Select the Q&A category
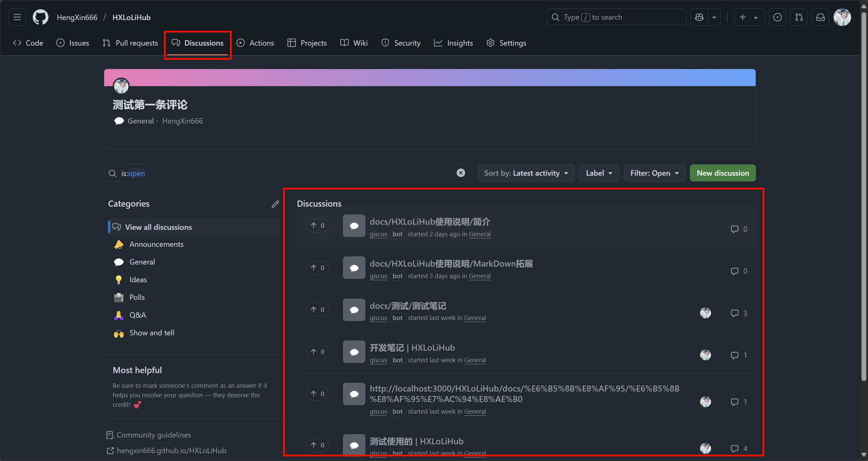 [x=194, y=315]
